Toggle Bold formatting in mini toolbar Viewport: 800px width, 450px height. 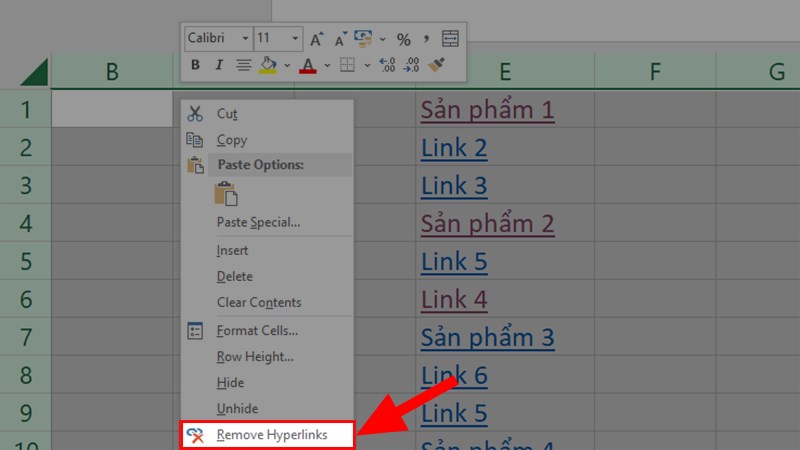click(195, 66)
